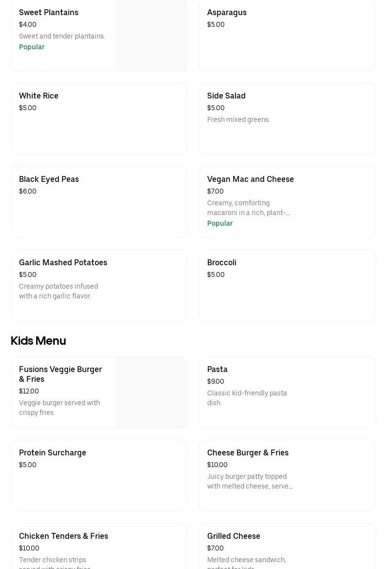Image resolution: width=392 pixels, height=569 pixels.
Task: Click the Kids Menu section heading
Action: 38,341
